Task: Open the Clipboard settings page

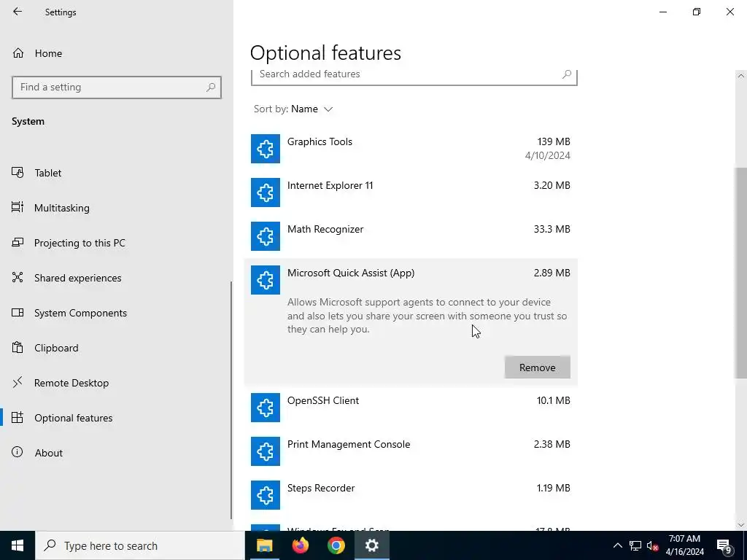Action: pos(56,348)
